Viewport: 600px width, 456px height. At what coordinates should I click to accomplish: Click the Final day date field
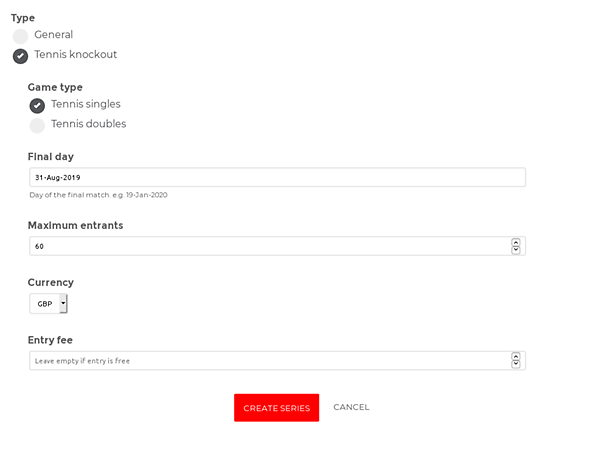277,177
